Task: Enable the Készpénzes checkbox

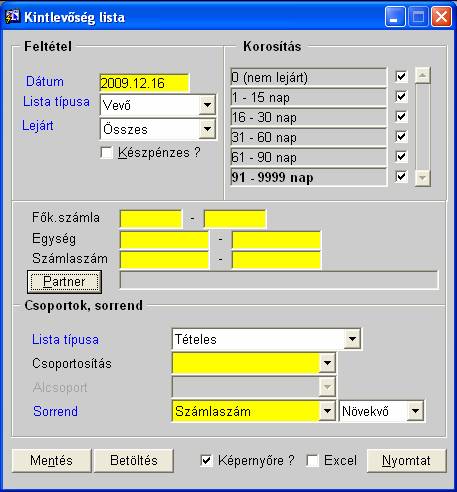Action: pos(107,153)
